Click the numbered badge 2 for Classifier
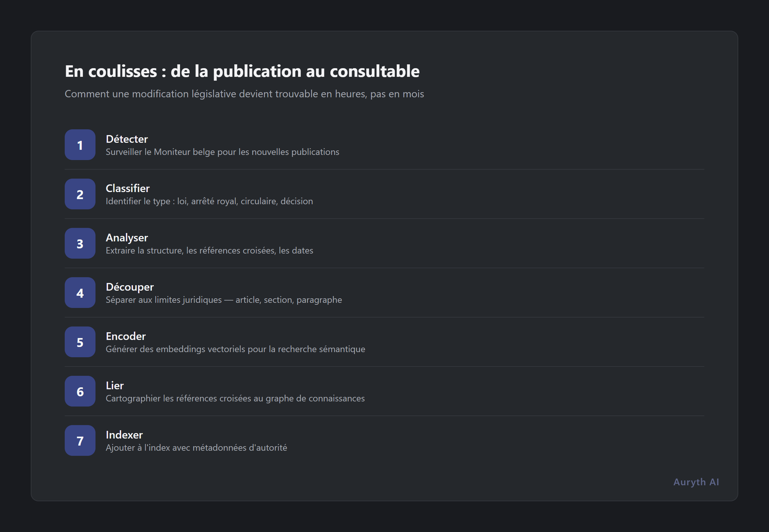Screen dimensions: 769x532 click(x=80, y=194)
